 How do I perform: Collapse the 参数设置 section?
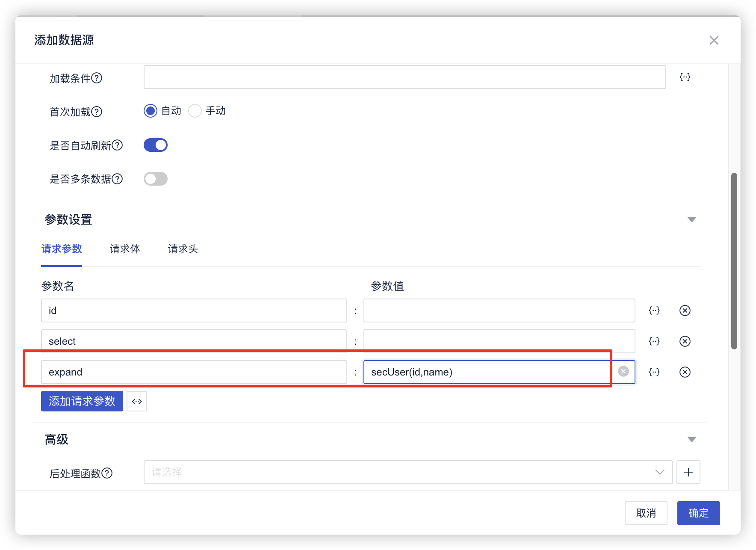pos(691,220)
